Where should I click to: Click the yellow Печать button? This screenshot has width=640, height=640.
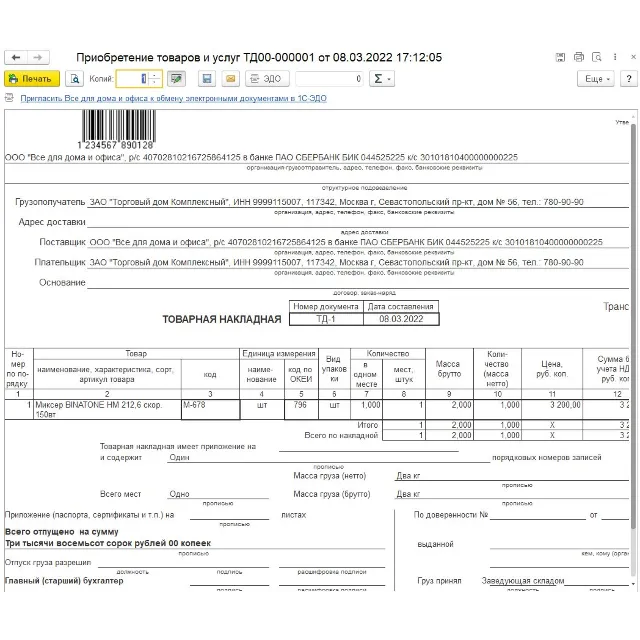click(x=32, y=79)
